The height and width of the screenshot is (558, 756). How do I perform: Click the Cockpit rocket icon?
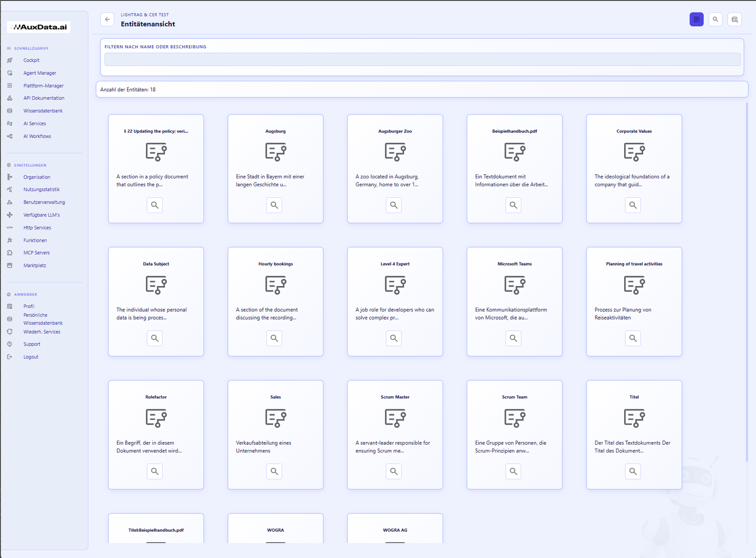pyautogui.click(x=9, y=60)
